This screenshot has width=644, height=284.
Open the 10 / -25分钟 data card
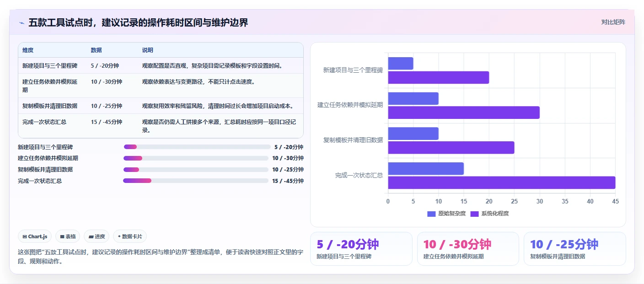tap(575, 249)
